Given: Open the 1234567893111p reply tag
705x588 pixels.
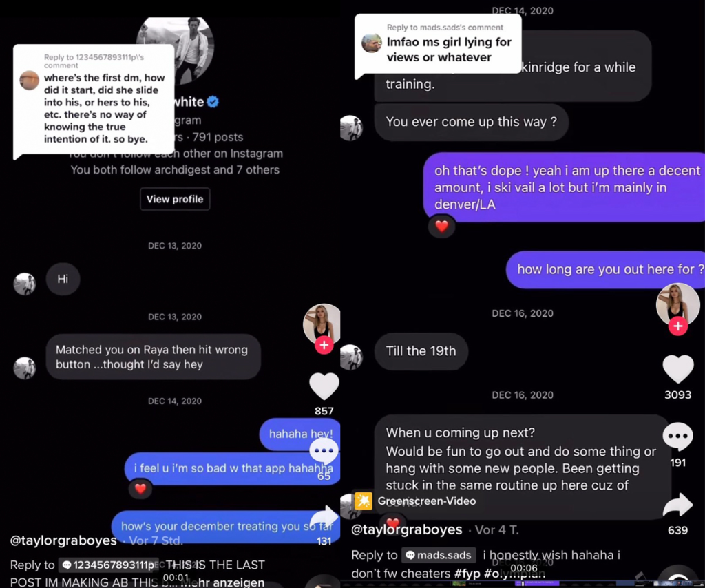Looking at the screenshot, I should point(108,565).
